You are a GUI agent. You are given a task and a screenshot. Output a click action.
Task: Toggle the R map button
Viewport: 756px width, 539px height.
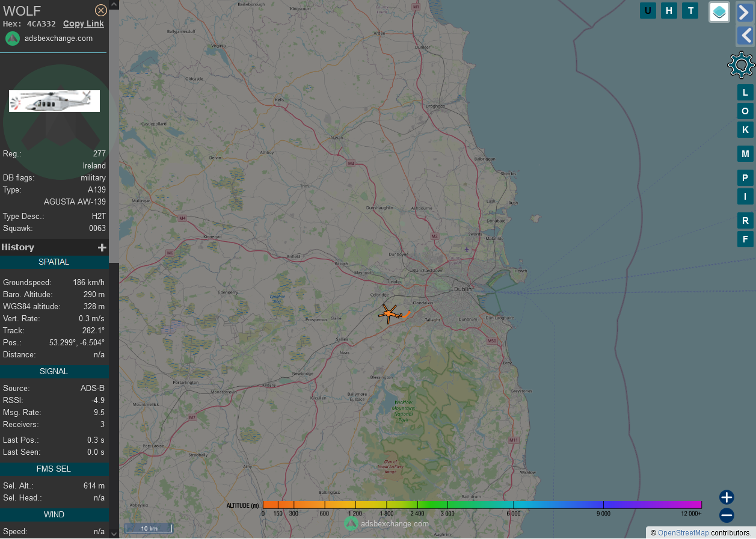coord(745,221)
